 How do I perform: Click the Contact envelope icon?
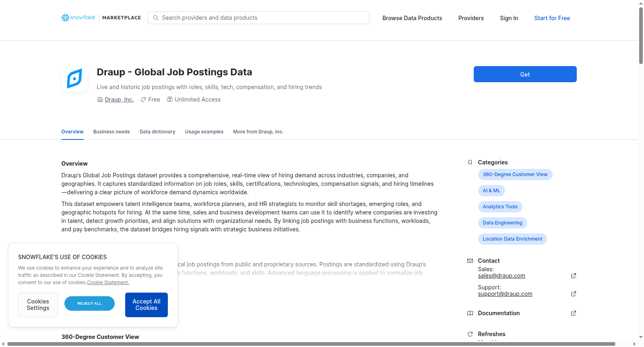click(470, 261)
